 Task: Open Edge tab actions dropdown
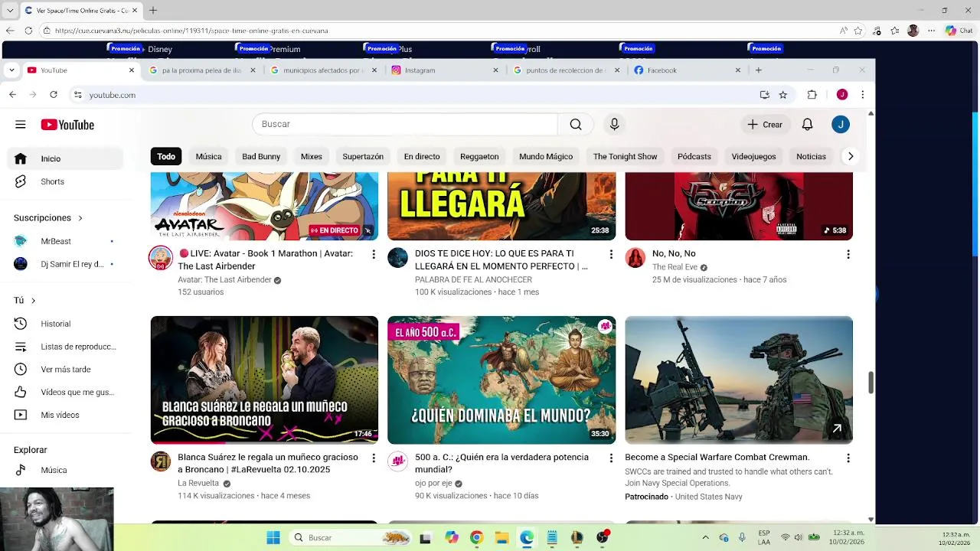pos(10,10)
